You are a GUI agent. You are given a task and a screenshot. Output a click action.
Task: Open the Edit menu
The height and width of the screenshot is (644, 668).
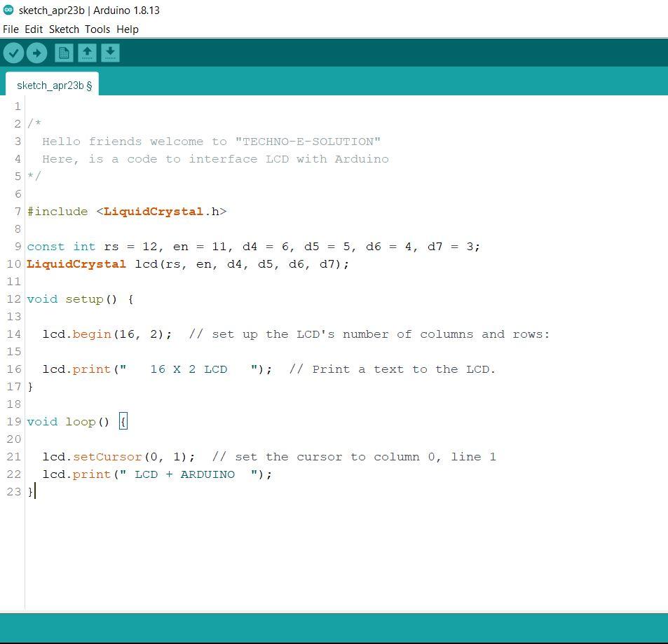[x=34, y=29]
